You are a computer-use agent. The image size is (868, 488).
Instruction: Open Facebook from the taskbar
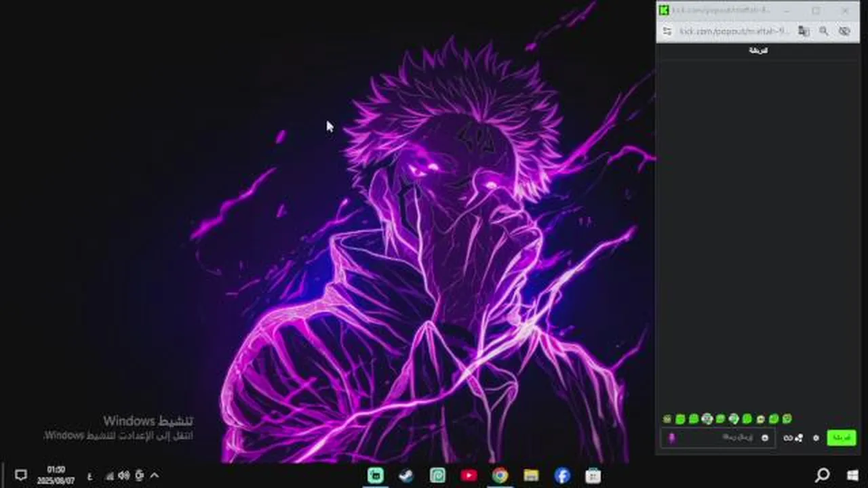pos(562,476)
